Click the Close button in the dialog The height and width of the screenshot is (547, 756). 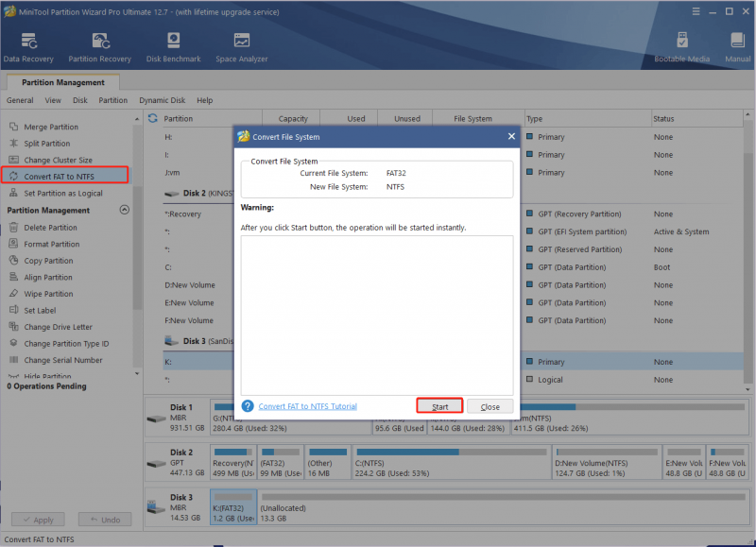click(x=490, y=407)
